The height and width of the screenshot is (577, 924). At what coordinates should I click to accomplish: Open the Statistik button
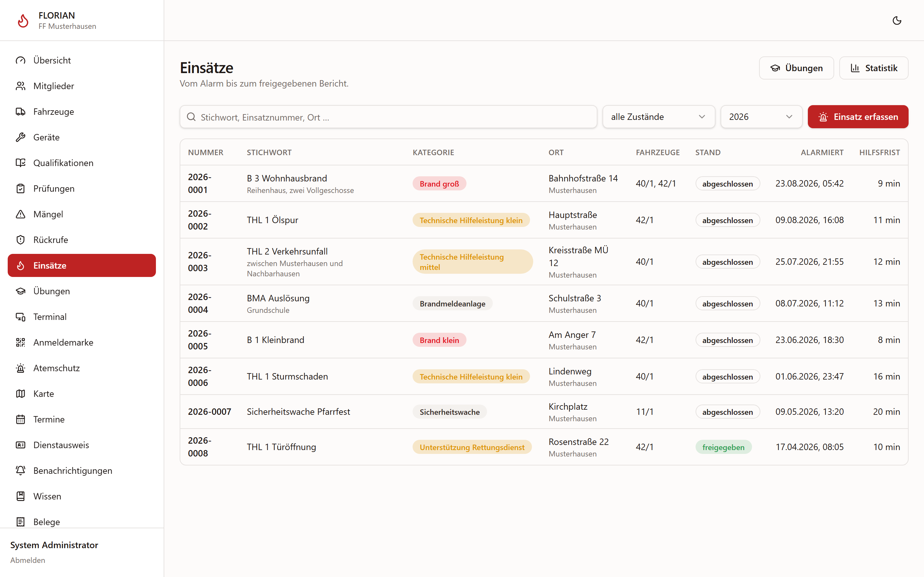874,68
